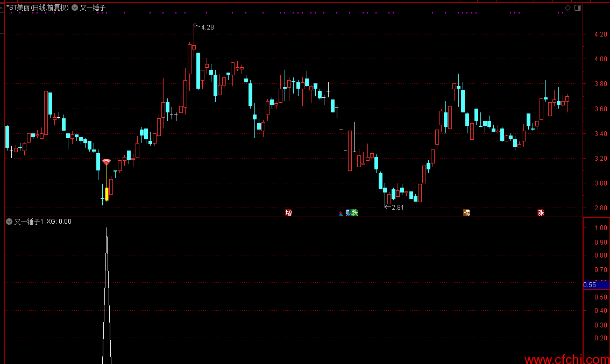
Task: Click the red diamond hammer signal icon
Action: pos(106,162)
